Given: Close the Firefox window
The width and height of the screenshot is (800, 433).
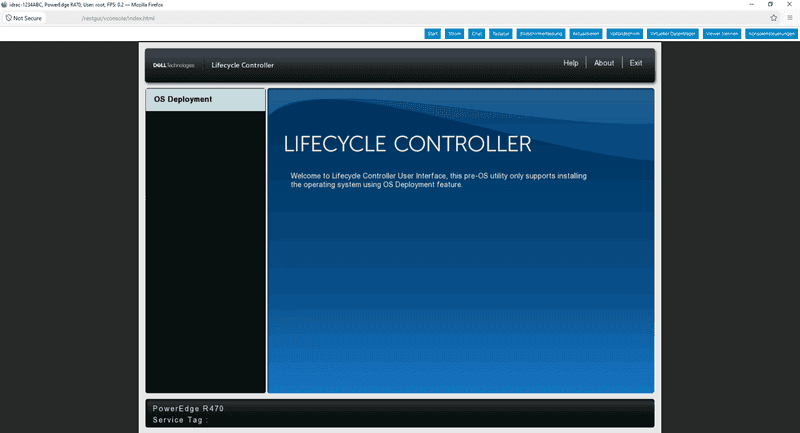Looking at the screenshot, I should point(789,4).
